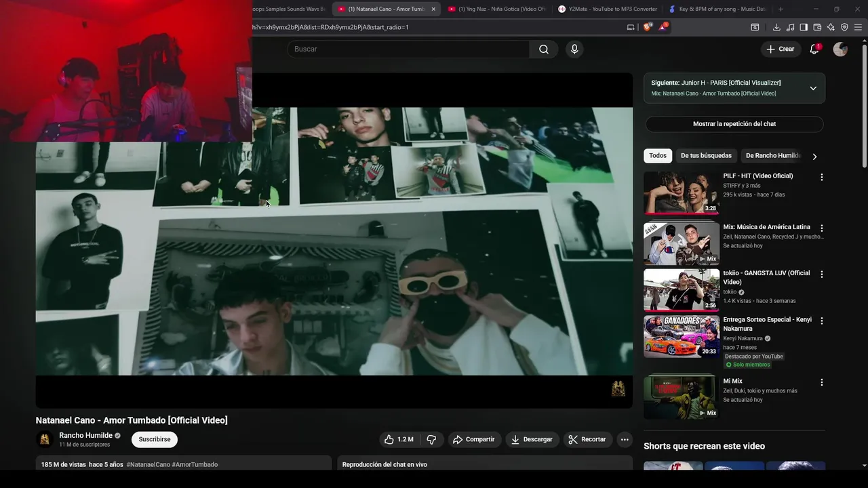Click the Descargar download button
The width and height of the screenshot is (868, 488).
(x=532, y=439)
